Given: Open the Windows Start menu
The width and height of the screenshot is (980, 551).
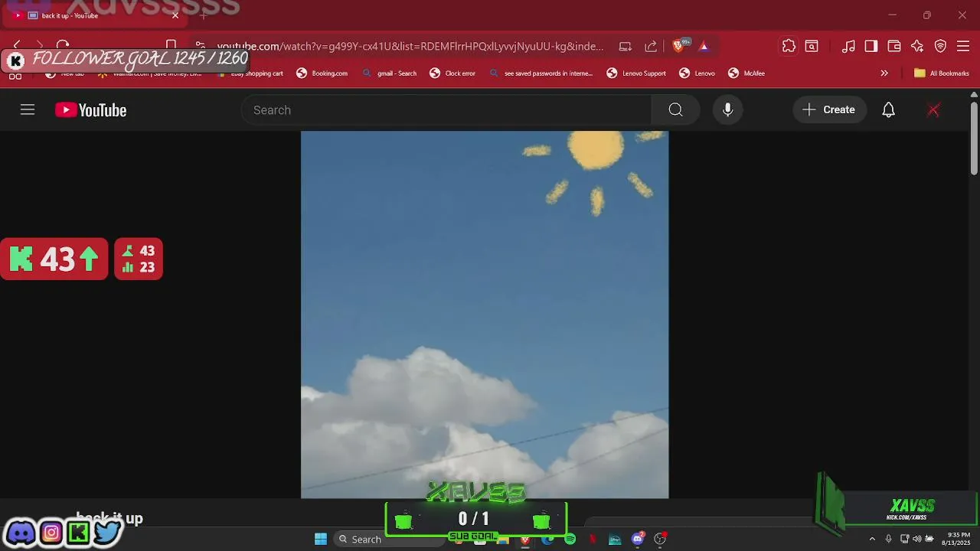Looking at the screenshot, I should point(321,539).
